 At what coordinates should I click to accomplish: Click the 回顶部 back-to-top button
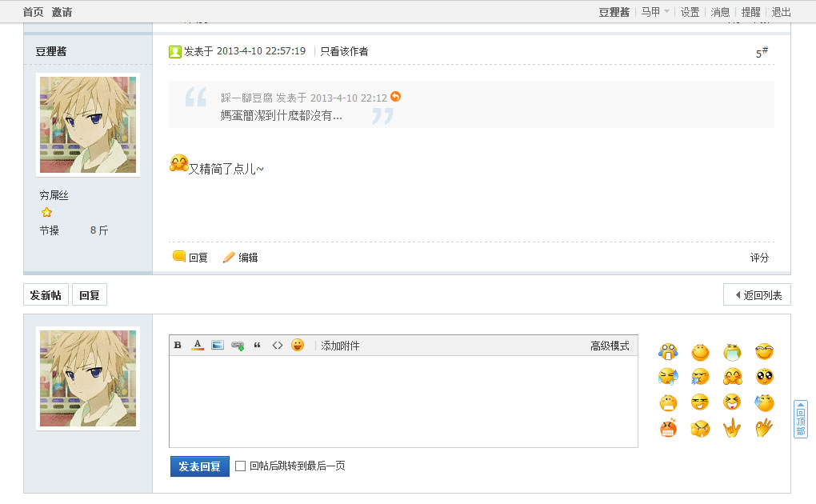(x=800, y=420)
